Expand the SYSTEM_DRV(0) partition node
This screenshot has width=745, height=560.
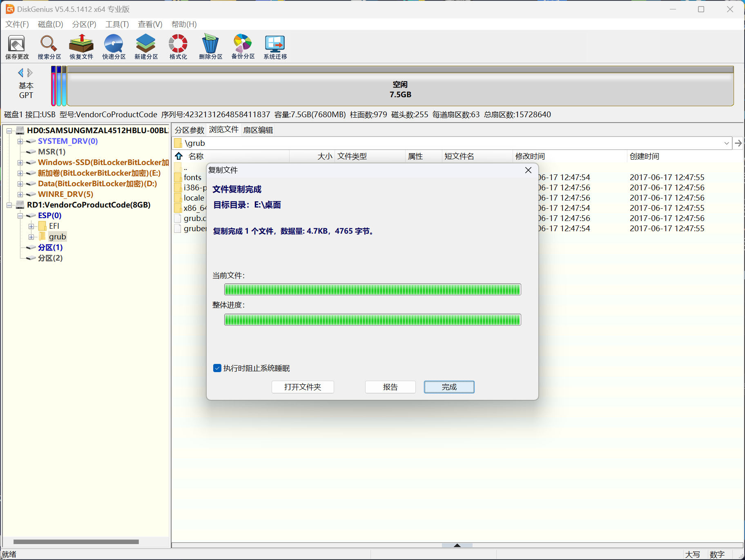[x=20, y=141]
